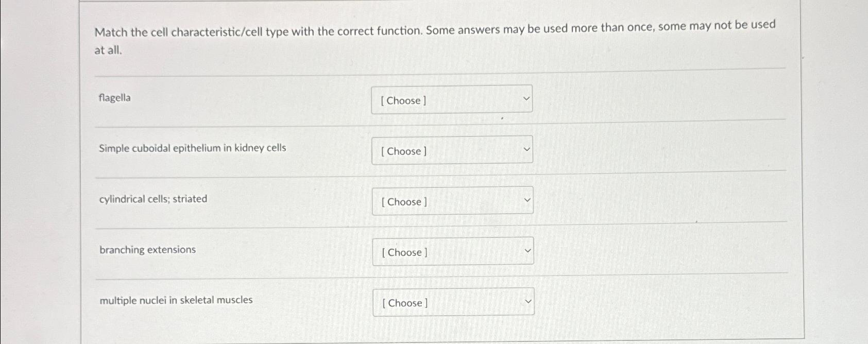Click the flagella question label

pyautogui.click(x=115, y=98)
